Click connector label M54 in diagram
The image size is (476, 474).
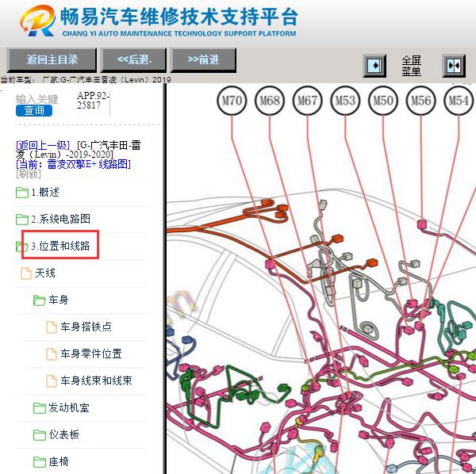[x=459, y=101]
